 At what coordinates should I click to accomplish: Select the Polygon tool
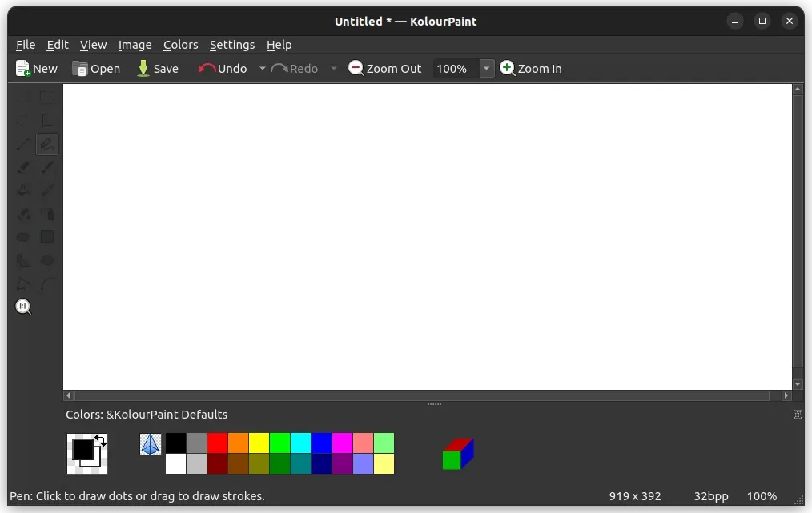[23, 260]
